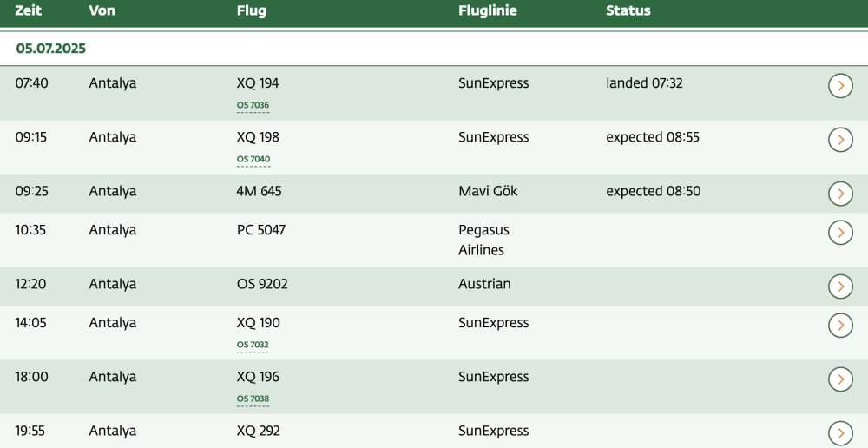Open details arrow for flight XQ 292
This screenshot has width=868, height=448.
[840, 432]
